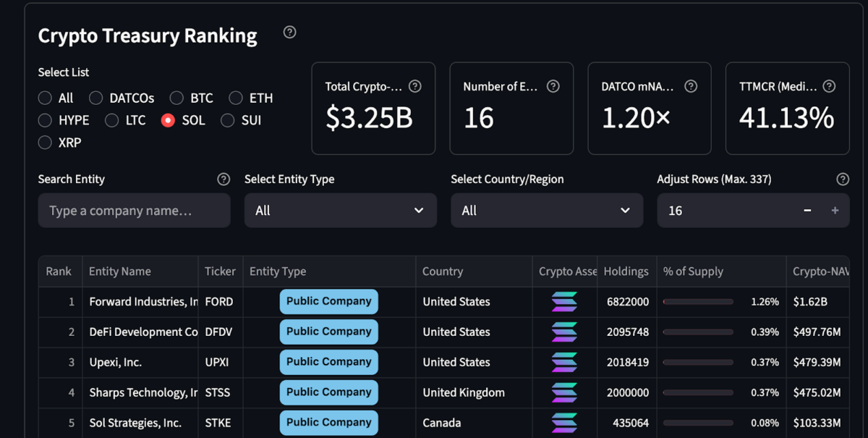Sort by the Ticker column header
The image size is (868, 438).
pyautogui.click(x=221, y=271)
